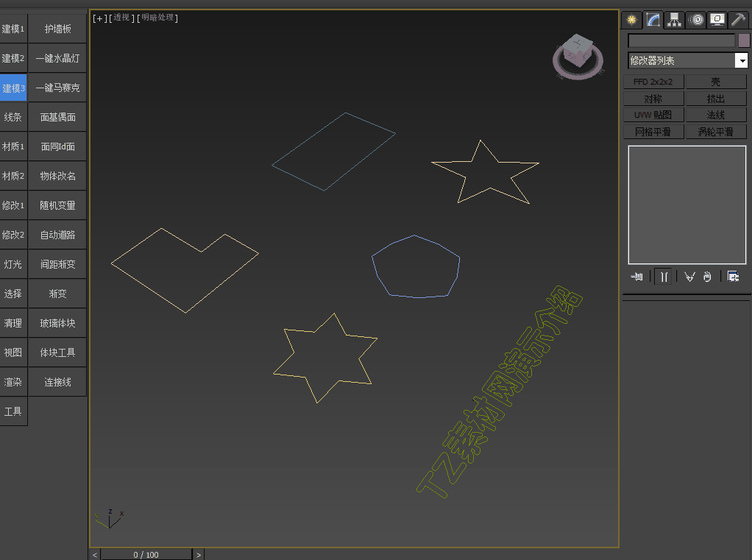Click Remove Modifier from stack icon
Image resolution: width=752 pixels, height=560 pixels.
tap(707, 277)
